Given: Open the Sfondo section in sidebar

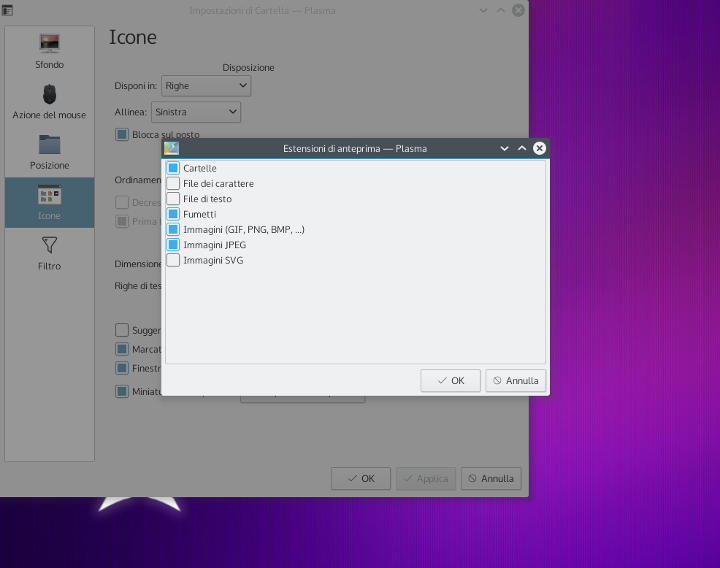Looking at the screenshot, I should [49, 51].
